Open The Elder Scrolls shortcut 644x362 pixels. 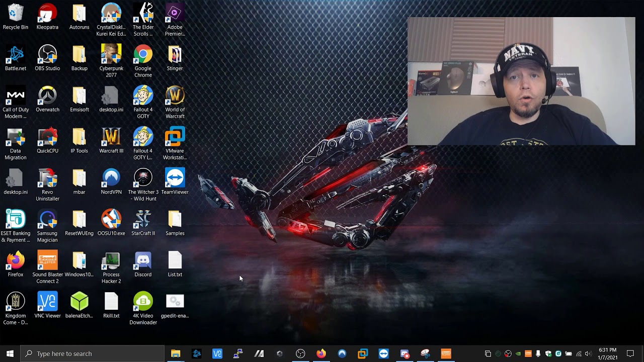click(143, 20)
